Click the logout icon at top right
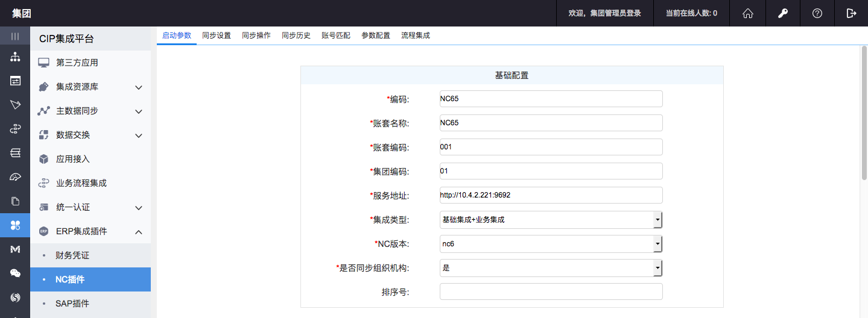The width and height of the screenshot is (868, 318). (851, 13)
